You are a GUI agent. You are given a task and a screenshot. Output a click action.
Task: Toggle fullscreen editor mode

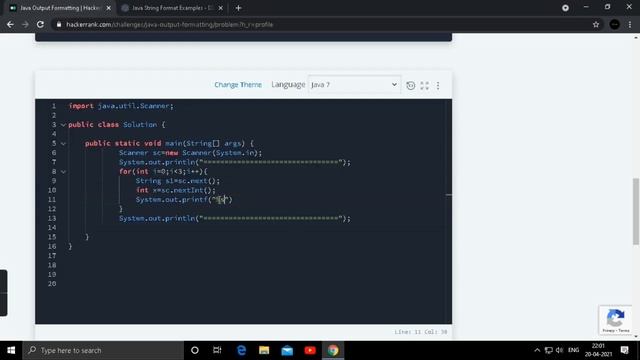tap(424, 85)
